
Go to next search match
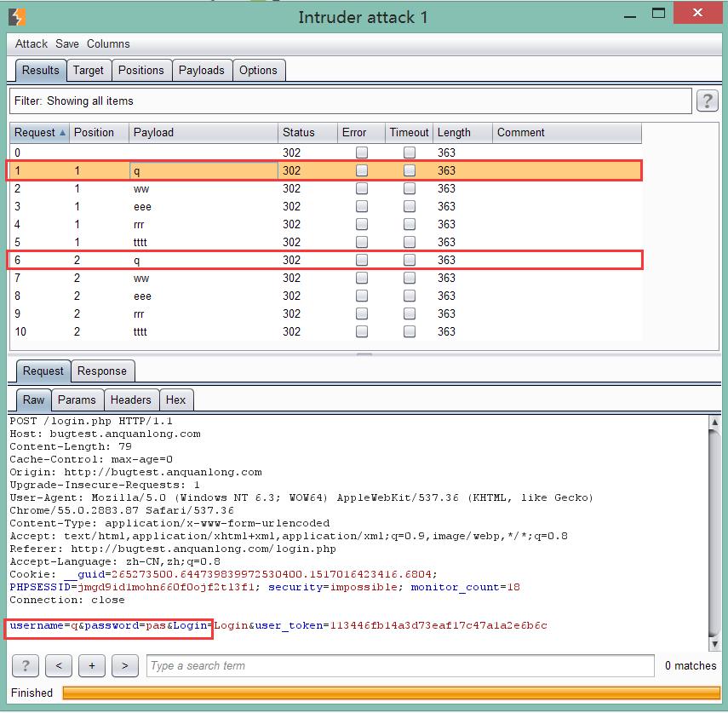(x=124, y=665)
